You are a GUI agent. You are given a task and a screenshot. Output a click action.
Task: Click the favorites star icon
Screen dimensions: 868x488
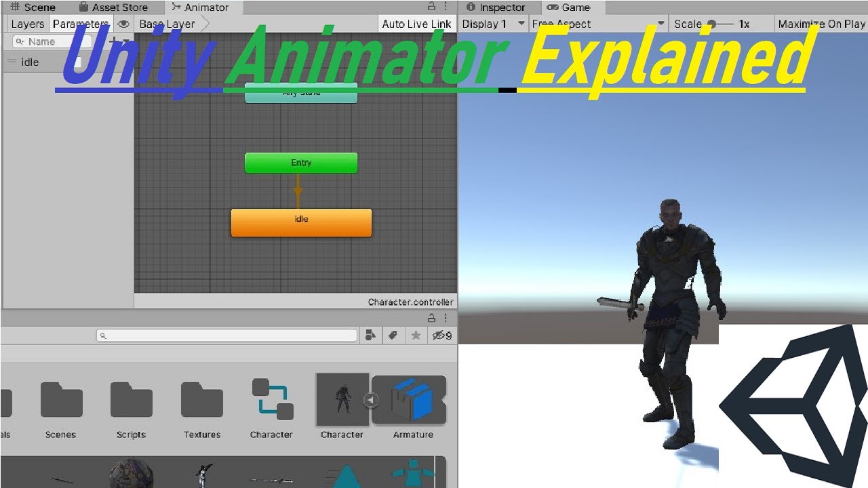[x=416, y=335]
